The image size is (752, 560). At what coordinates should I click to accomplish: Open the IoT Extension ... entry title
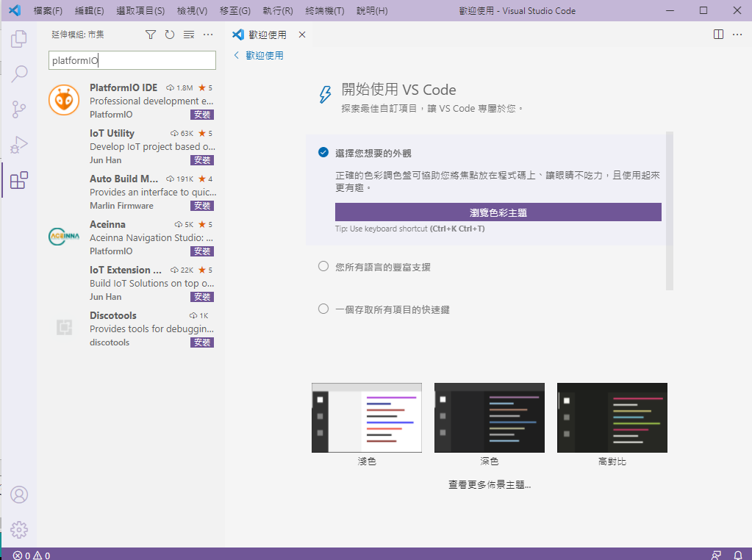[x=125, y=270]
